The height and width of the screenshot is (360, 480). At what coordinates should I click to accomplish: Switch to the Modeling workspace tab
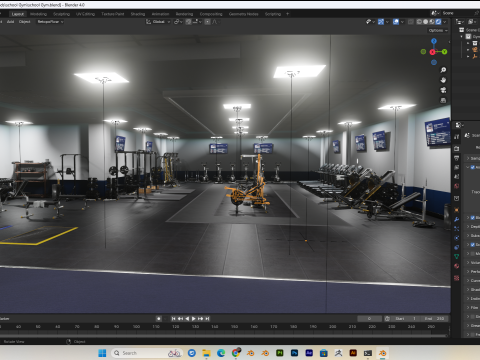point(38,14)
